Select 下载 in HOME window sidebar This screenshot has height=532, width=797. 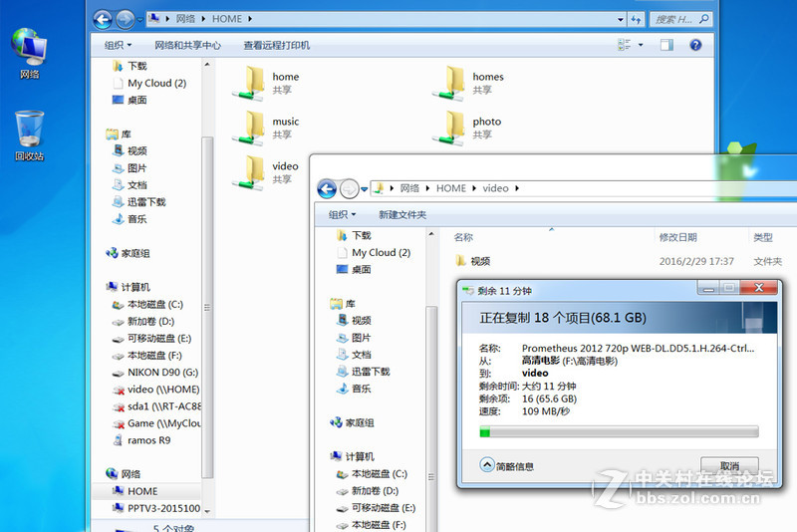[130, 66]
